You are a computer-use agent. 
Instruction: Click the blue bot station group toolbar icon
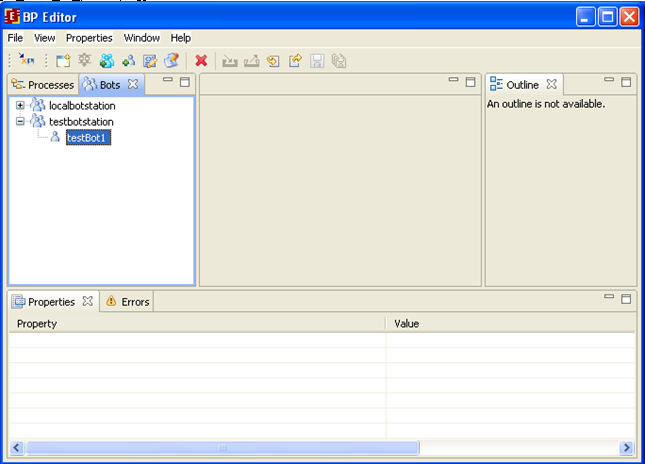107,61
